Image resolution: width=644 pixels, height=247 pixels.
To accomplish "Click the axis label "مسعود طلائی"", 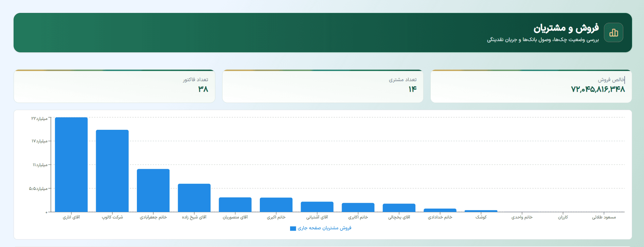I will point(604,217).
